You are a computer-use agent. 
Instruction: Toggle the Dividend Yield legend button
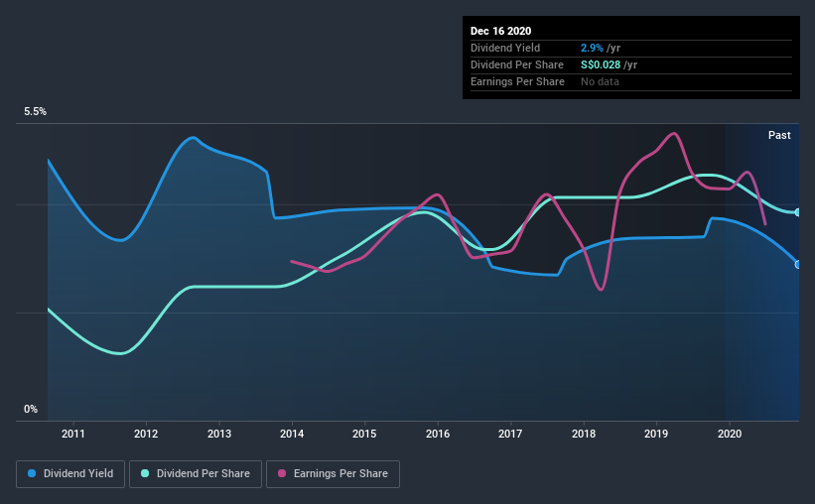point(70,474)
